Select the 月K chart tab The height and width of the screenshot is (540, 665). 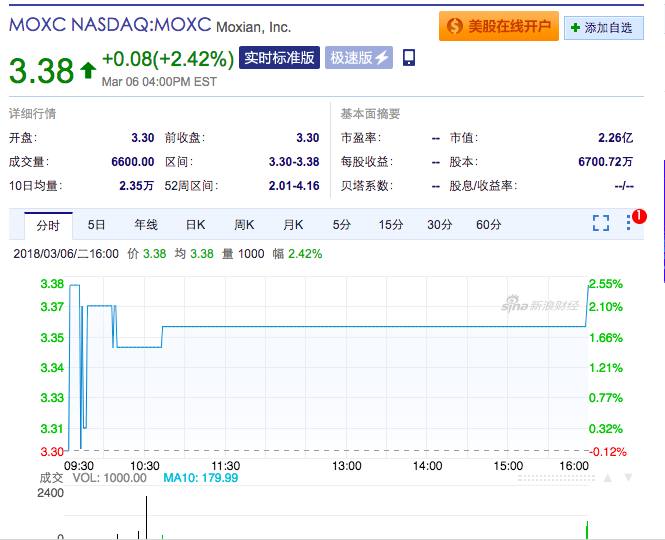tap(293, 225)
